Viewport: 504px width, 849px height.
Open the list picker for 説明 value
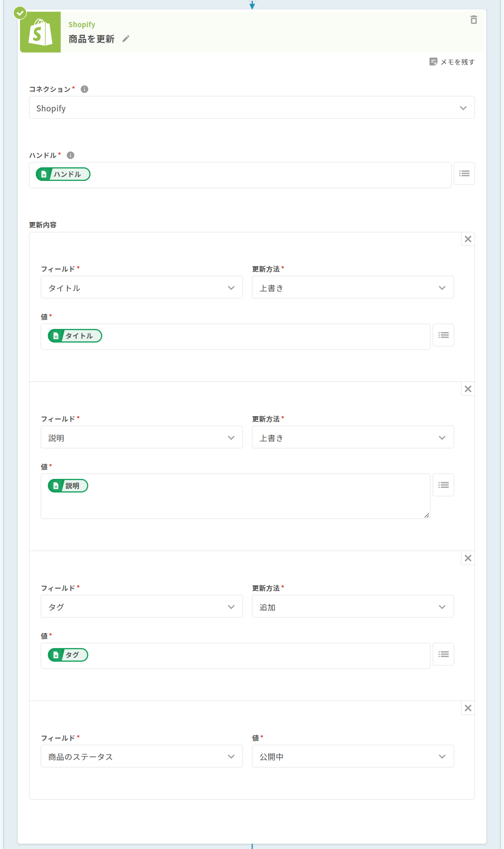click(443, 485)
